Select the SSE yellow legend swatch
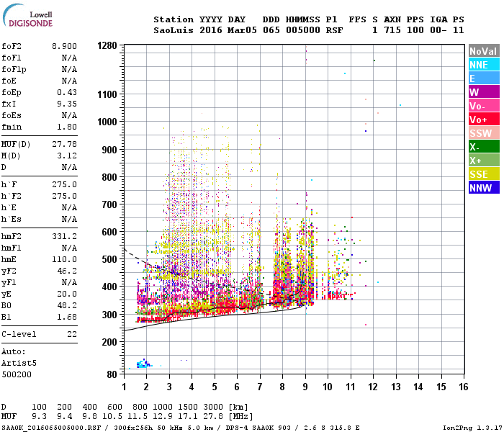The height and width of the screenshot is (432, 504). click(484, 174)
